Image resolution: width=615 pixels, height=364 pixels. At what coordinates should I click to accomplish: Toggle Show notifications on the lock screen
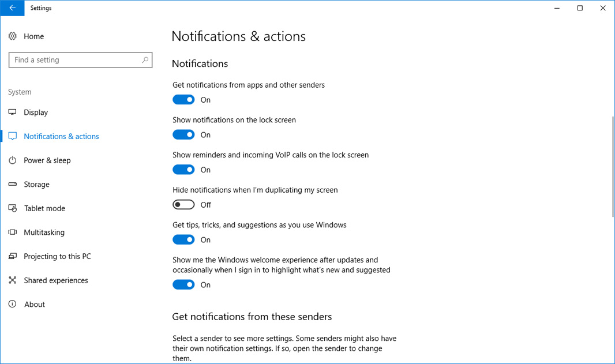click(x=183, y=134)
